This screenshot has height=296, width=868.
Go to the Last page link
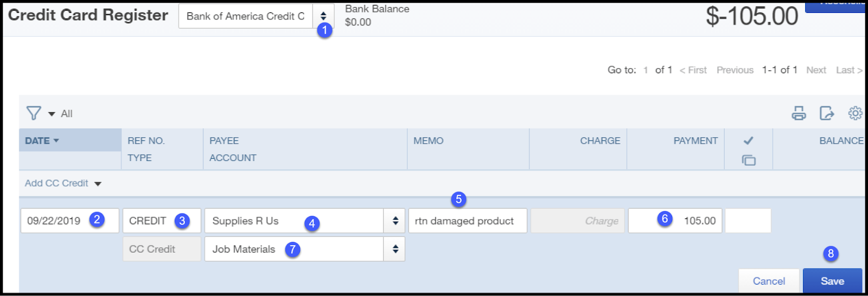[850, 70]
